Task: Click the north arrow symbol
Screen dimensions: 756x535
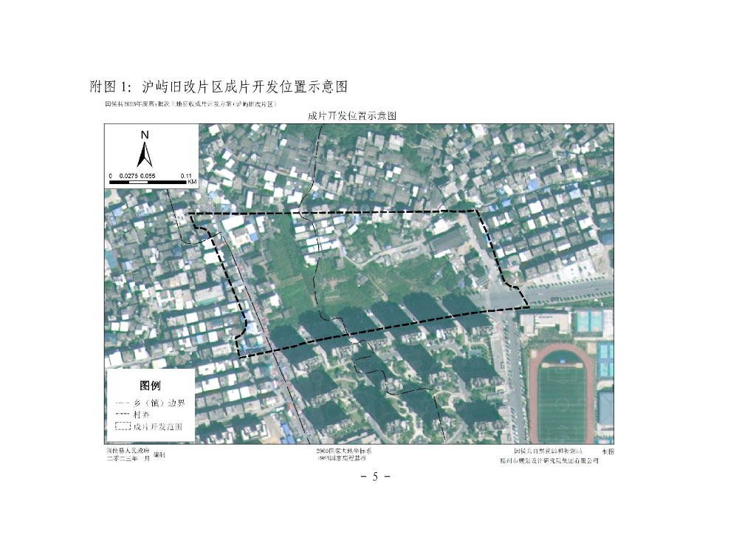Action: [145, 154]
